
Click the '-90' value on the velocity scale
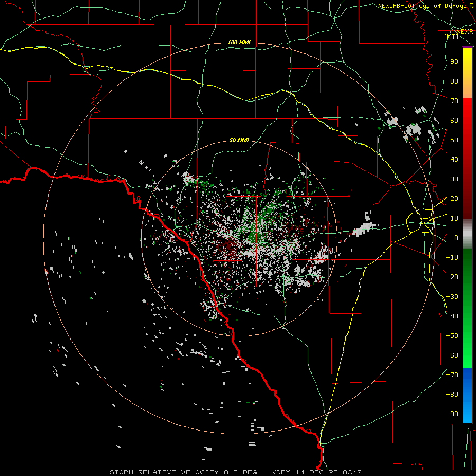[452, 414]
